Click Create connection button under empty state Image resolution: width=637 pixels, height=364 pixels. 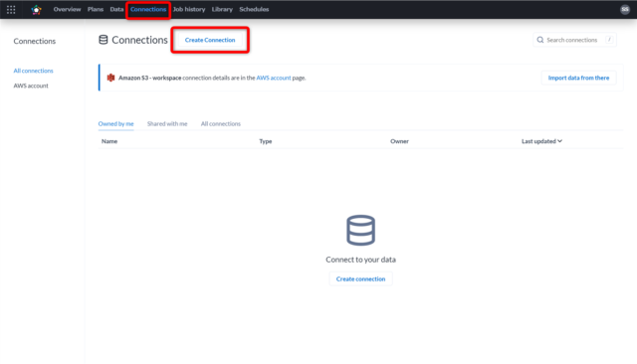360,278
